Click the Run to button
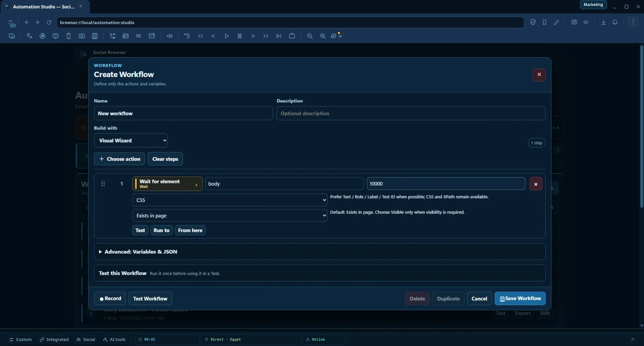 161,230
